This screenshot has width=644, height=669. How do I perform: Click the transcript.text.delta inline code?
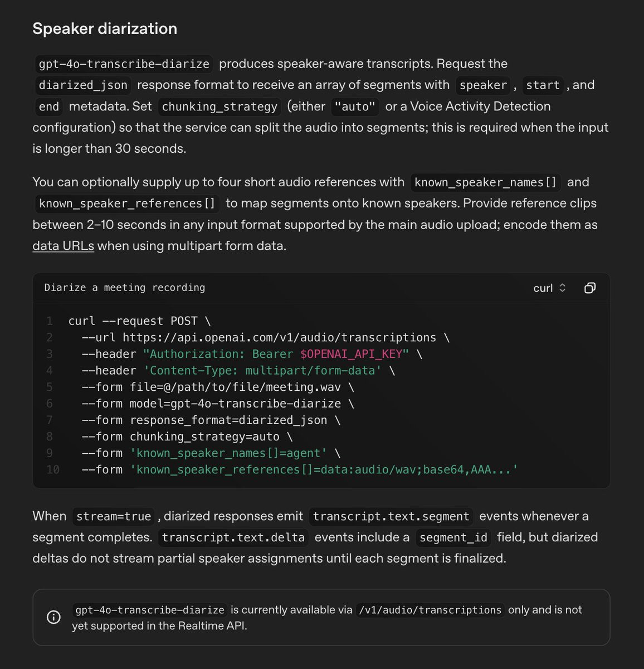[233, 537]
